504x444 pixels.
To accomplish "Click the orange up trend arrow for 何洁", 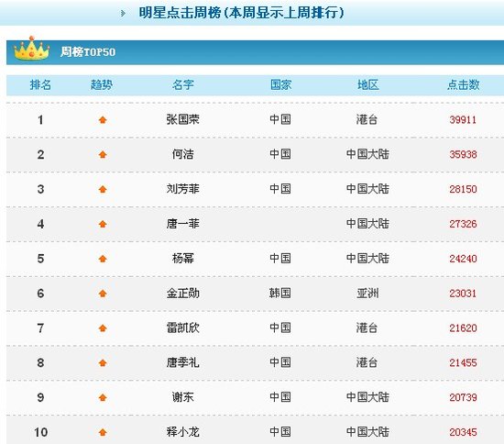I will 103,155.
